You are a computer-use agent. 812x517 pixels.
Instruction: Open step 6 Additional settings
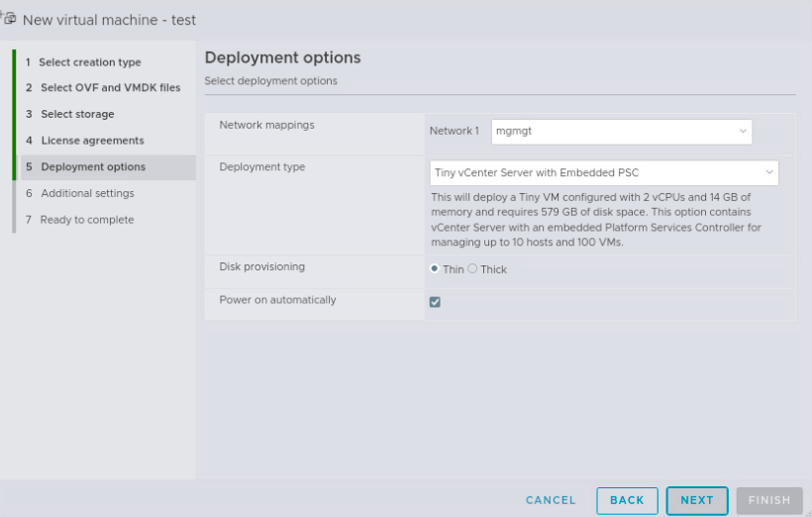point(80,193)
